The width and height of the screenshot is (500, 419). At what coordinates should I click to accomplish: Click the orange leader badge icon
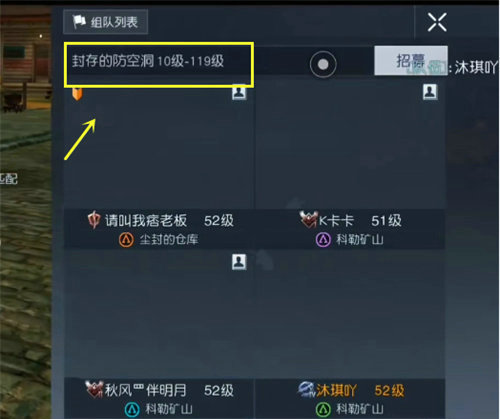pos(77,94)
